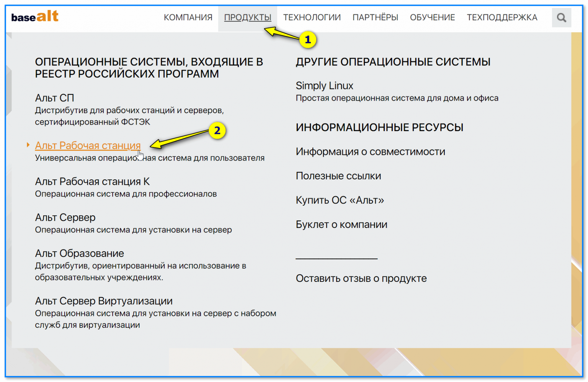Open the ПАРТНЁРЫ menu

(x=375, y=18)
